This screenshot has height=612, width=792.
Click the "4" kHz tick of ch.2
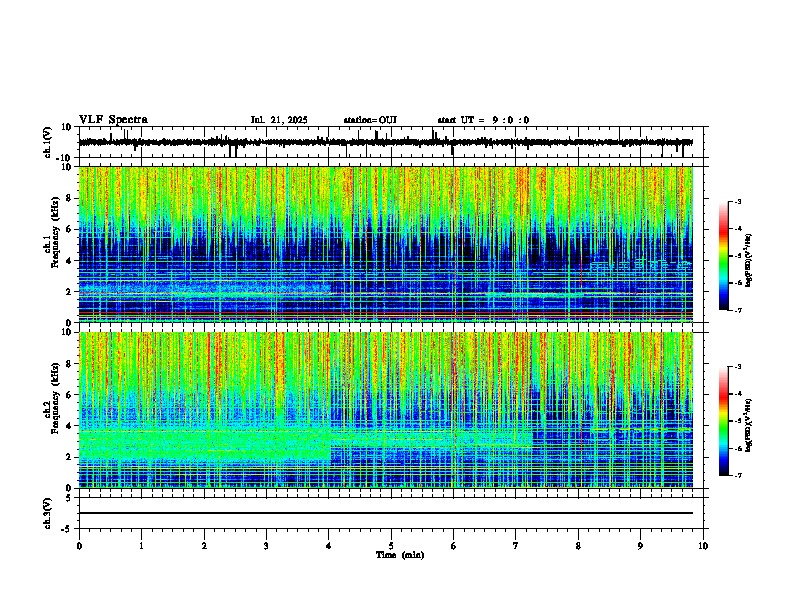coord(69,426)
